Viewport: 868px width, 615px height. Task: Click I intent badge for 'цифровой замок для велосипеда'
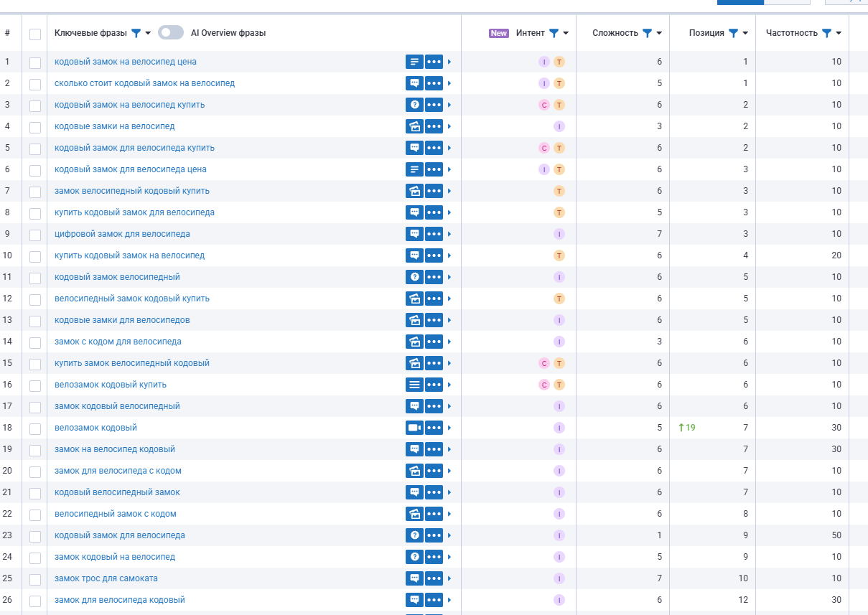coord(559,234)
